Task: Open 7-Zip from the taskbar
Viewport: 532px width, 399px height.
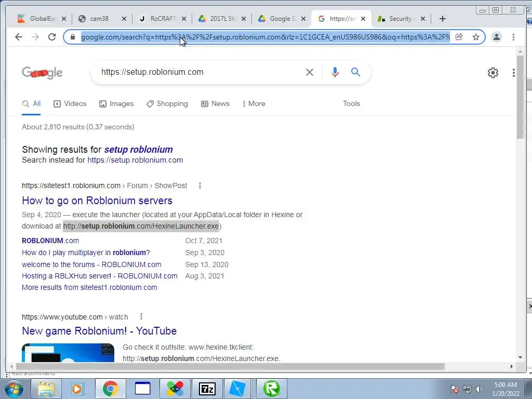Action: click(x=207, y=389)
